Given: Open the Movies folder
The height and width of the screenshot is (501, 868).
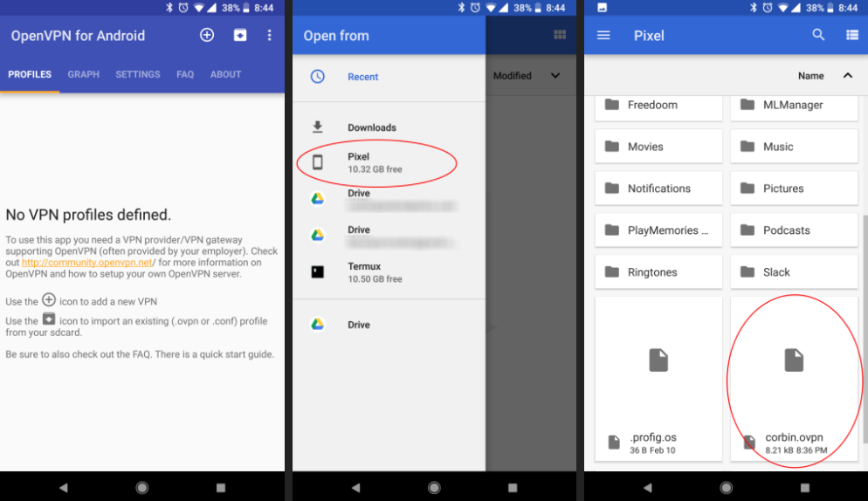Looking at the screenshot, I should 658,147.
